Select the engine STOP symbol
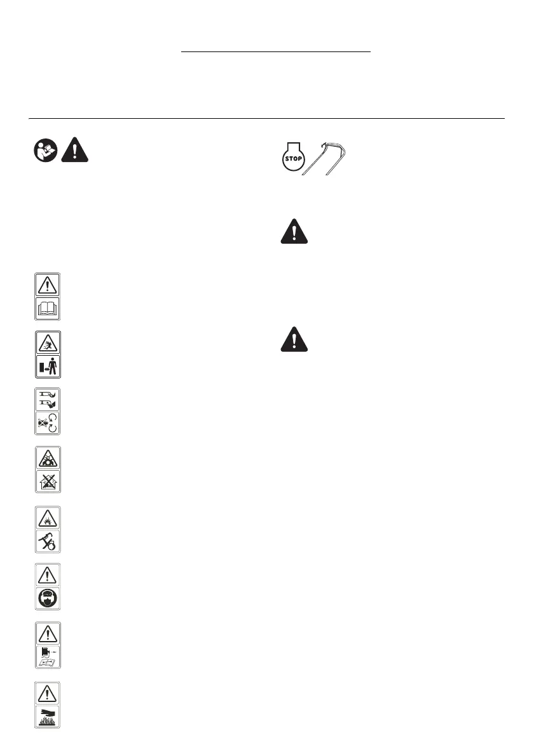Screen dimensions: 534x756 (293, 157)
